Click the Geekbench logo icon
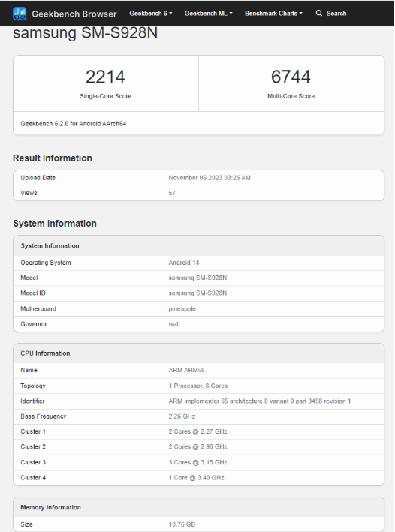 20,14
